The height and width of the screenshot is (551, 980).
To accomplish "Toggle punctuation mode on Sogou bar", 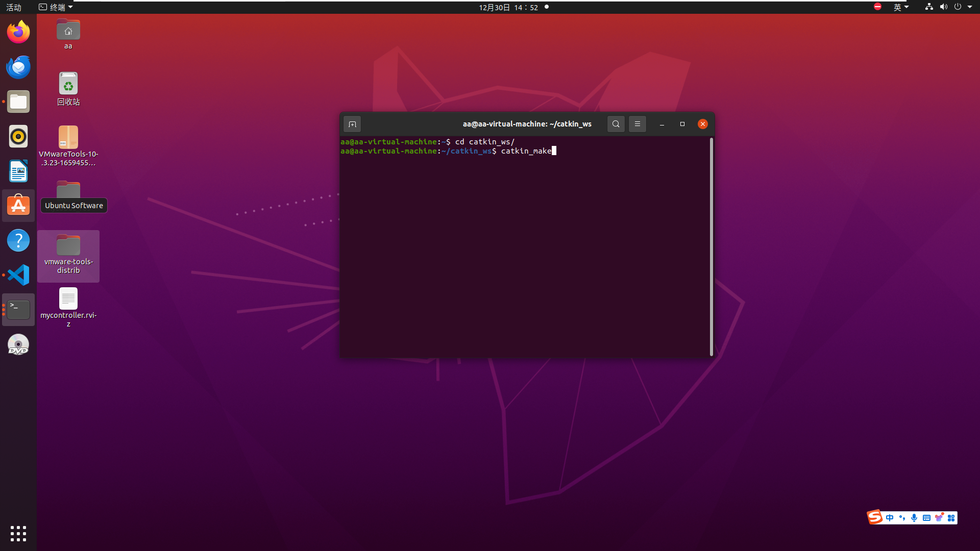I will [x=902, y=518].
